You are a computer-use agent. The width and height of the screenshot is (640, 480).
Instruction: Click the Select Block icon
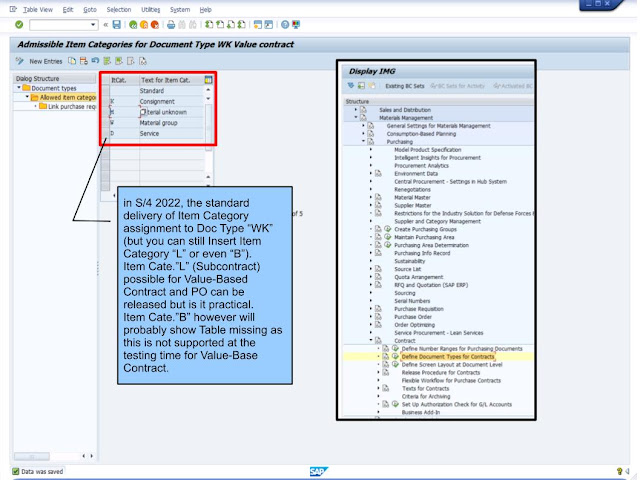(x=119, y=61)
